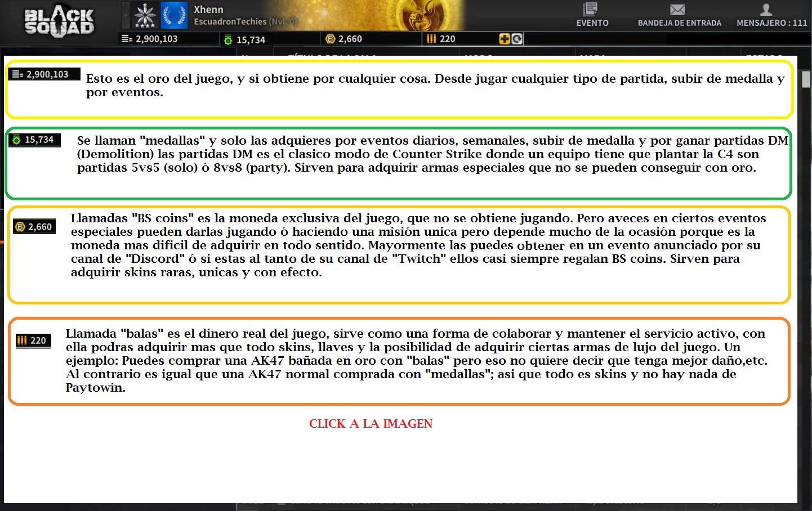The width and height of the screenshot is (812, 511).
Task: Open the Evento panel
Action: (592, 15)
